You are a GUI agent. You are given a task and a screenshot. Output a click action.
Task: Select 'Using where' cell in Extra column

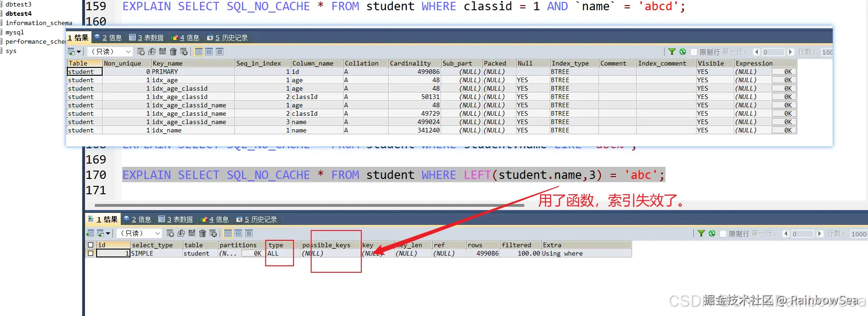[x=586, y=253]
